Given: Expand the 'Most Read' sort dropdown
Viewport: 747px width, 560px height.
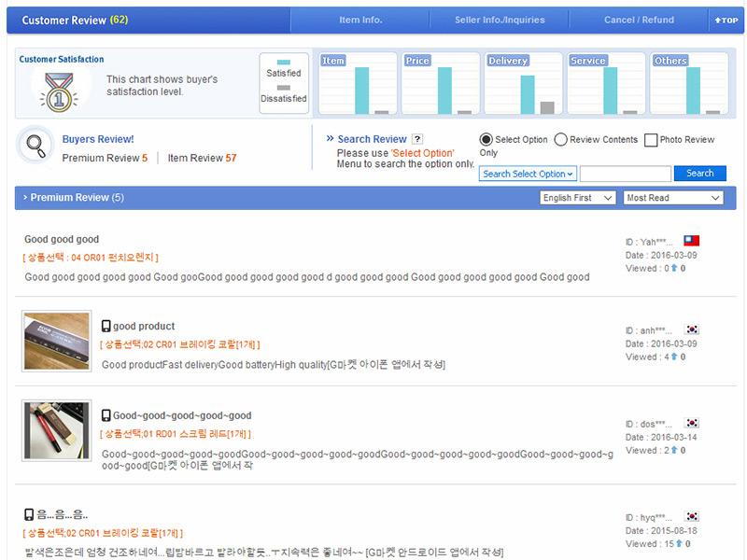Looking at the screenshot, I should pos(673,198).
